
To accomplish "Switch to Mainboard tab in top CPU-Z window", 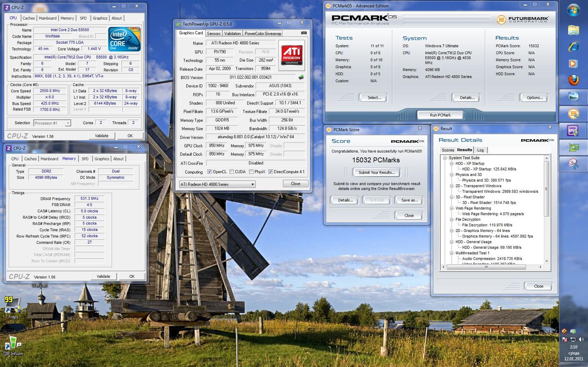I will (48, 18).
